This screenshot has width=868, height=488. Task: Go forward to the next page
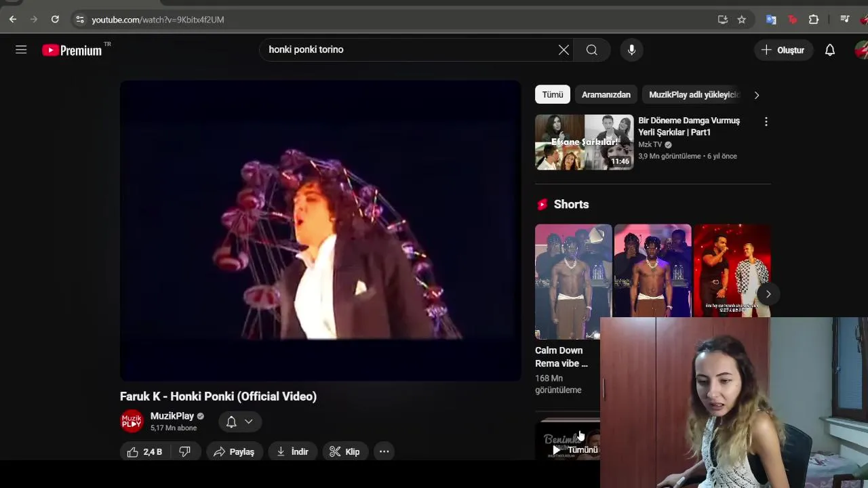click(34, 20)
